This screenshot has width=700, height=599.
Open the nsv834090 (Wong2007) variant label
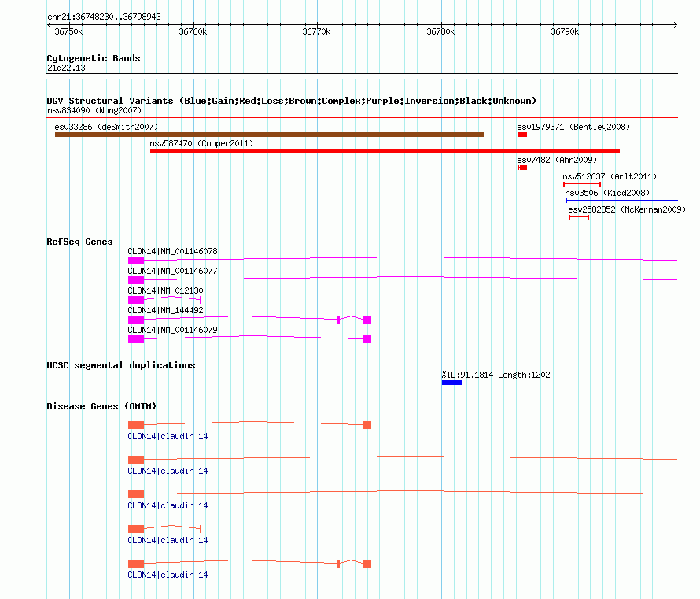94,110
